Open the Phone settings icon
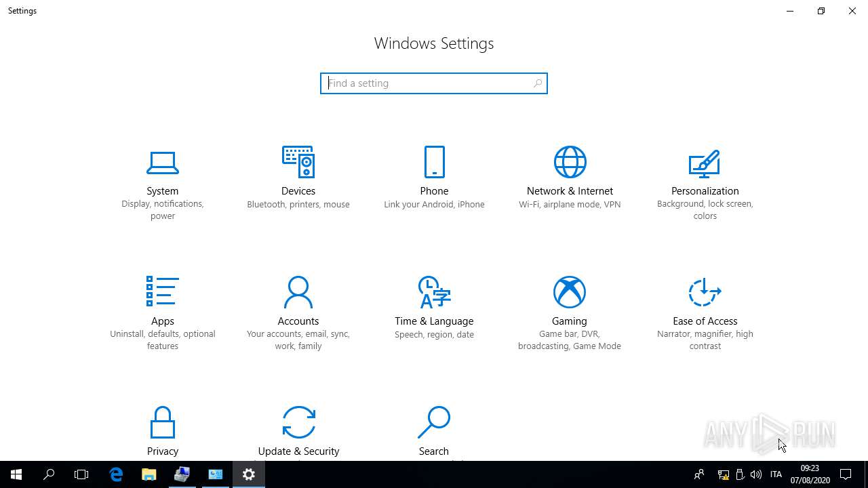This screenshot has height=488, width=868. [x=434, y=162]
